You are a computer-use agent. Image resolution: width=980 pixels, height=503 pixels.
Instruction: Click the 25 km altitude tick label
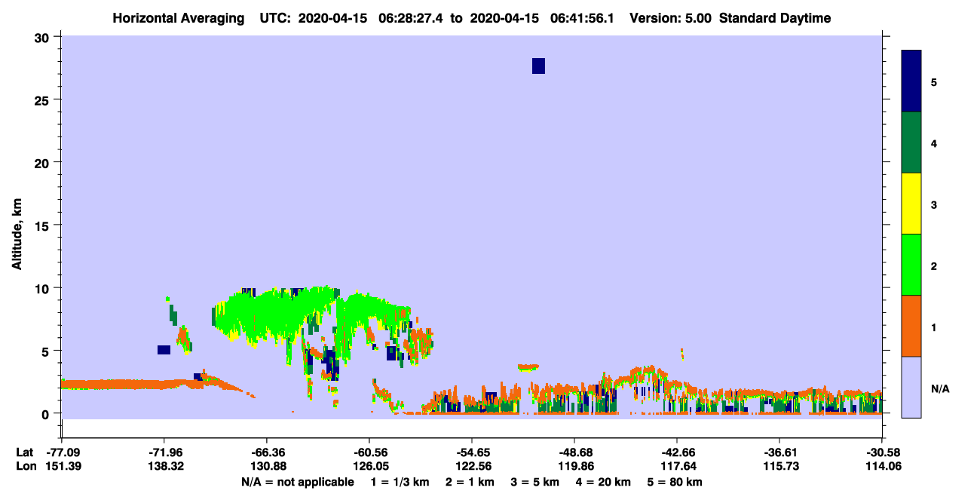[44, 100]
